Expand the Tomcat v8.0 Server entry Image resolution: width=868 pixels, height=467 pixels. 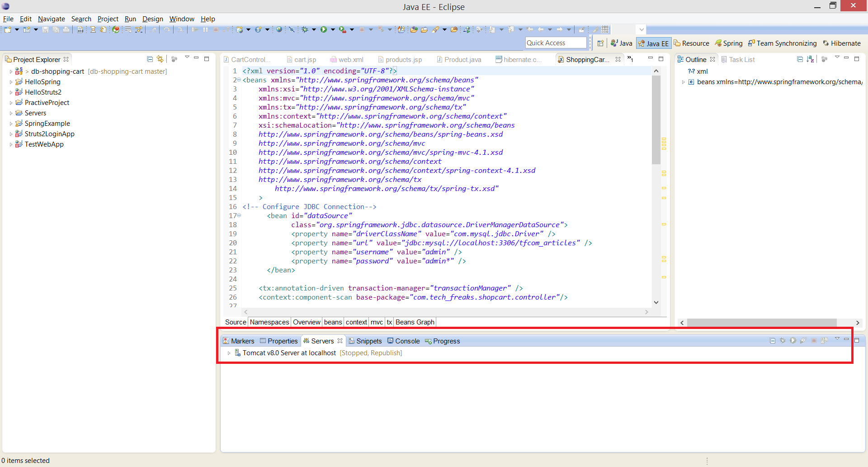coord(229,353)
